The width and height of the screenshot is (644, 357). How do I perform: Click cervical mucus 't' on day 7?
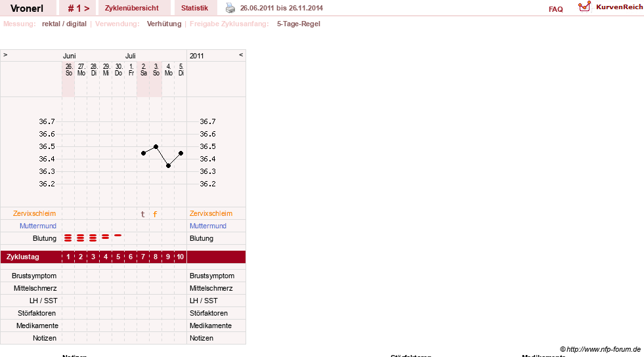pyautogui.click(x=143, y=214)
